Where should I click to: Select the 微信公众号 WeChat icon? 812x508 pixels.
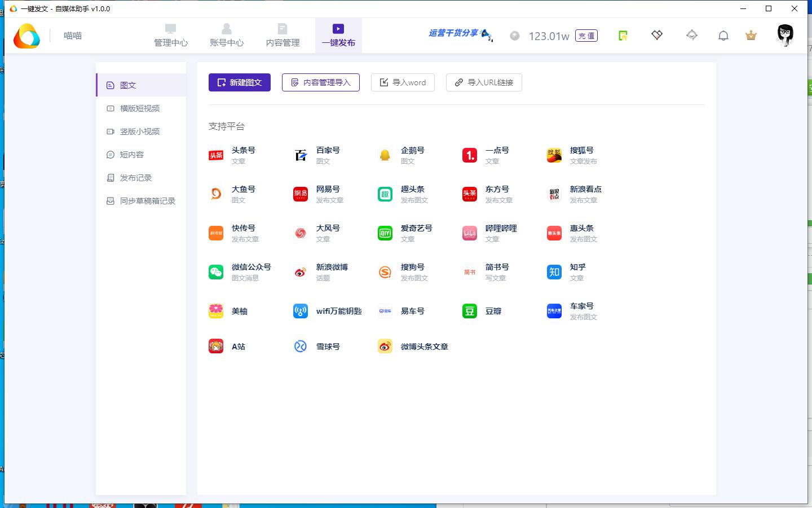coord(216,272)
